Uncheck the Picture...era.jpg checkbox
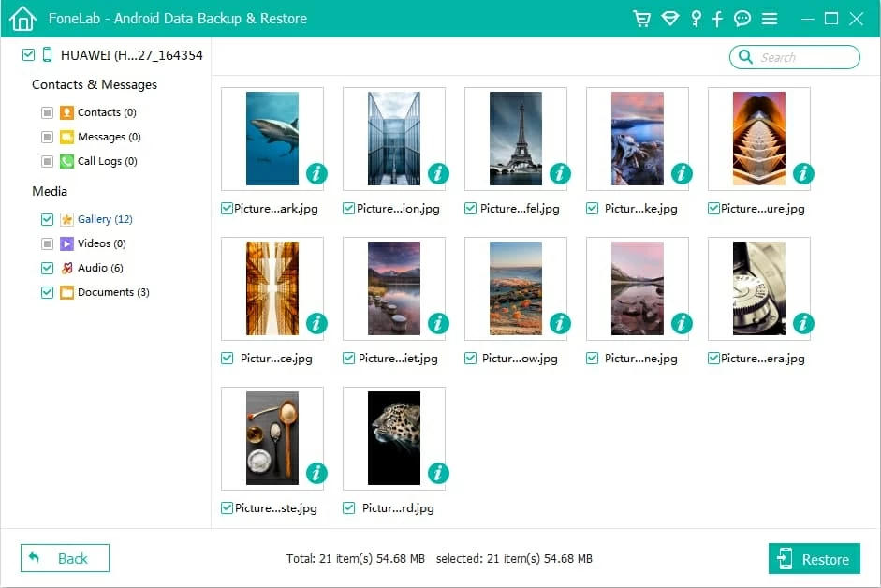 pyautogui.click(x=713, y=359)
